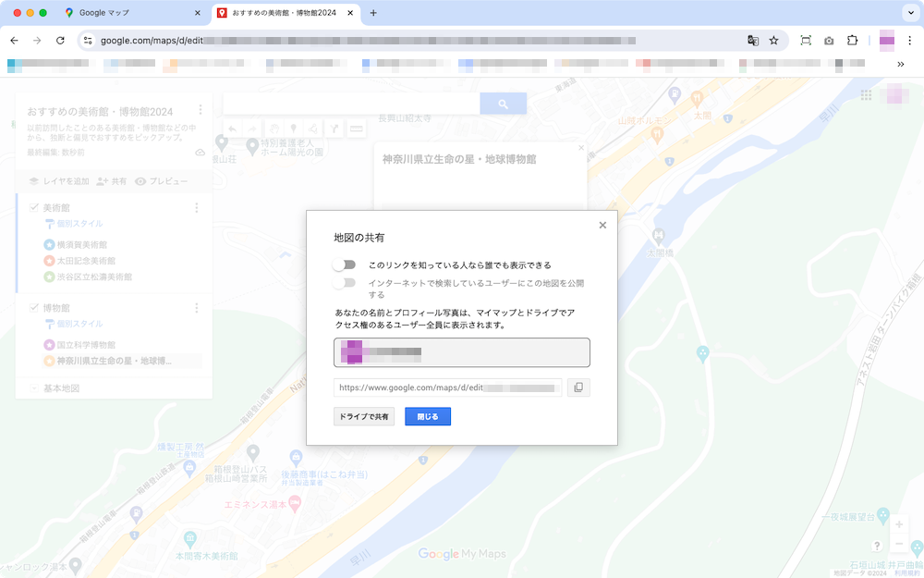
Task: Close the Google マップ tab
Action: pyautogui.click(x=198, y=12)
